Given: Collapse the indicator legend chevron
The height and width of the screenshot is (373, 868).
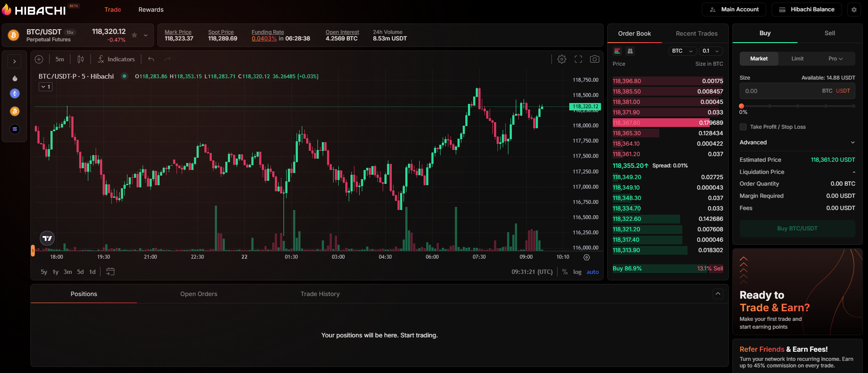Looking at the screenshot, I should click(x=46, y=87).
